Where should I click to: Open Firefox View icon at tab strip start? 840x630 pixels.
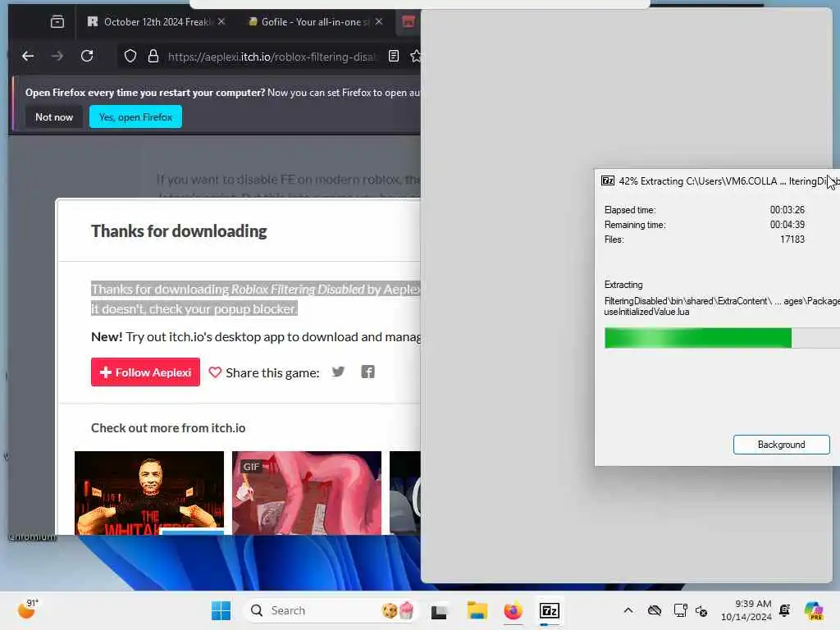[x=57, y=22]
